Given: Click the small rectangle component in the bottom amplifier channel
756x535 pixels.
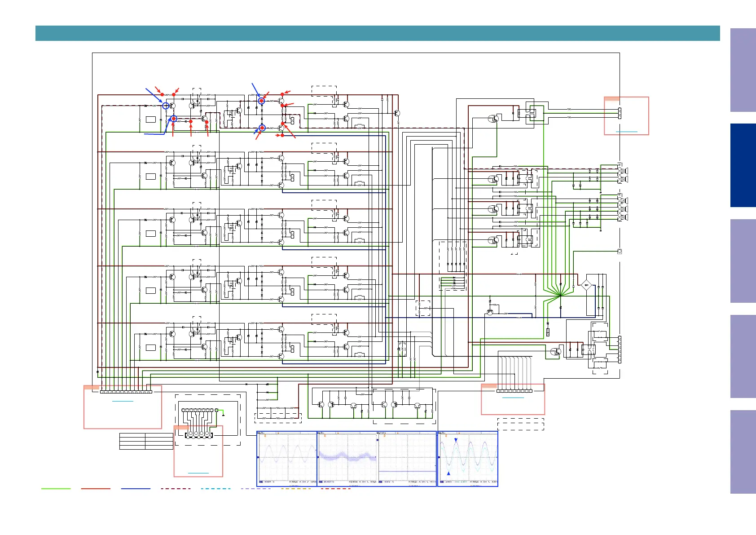Looking at the screenshot, I should pyautogui.click(x=151, y=347).
